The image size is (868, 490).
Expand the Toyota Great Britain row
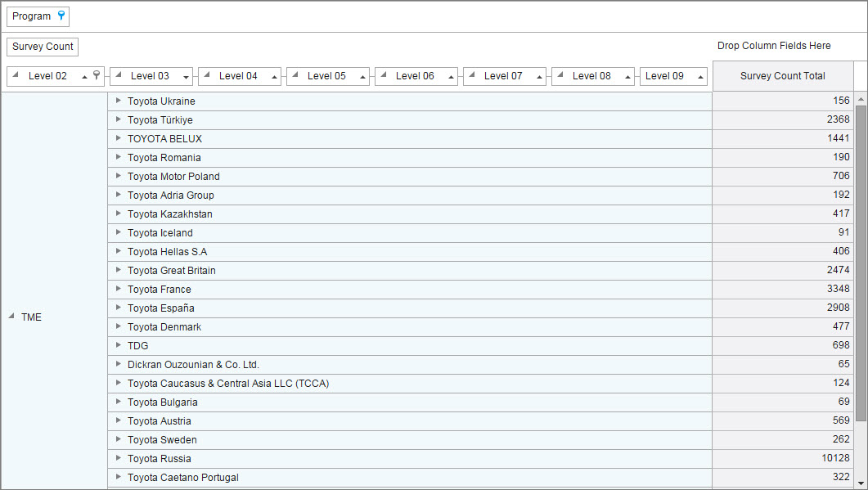tap(118, 270)
